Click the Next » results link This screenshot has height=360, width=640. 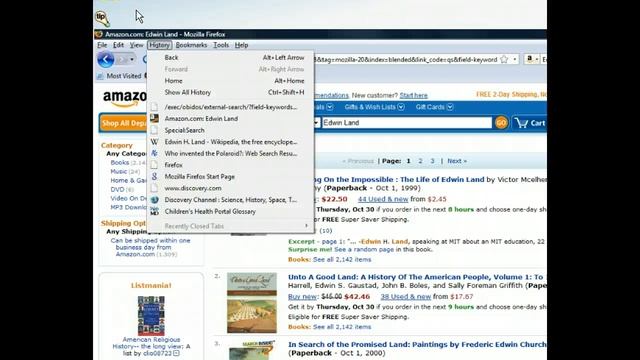(457, 161)
